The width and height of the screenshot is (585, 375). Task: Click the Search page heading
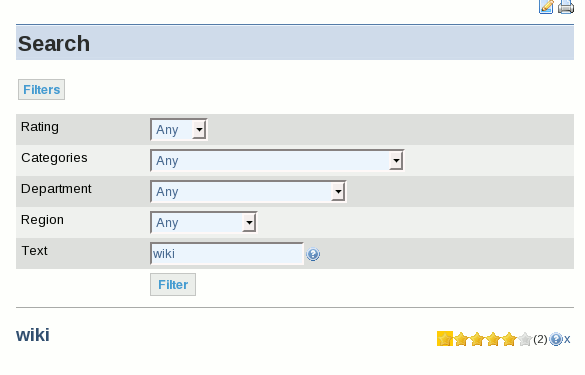pyautogui.click(x=54, y=44)
